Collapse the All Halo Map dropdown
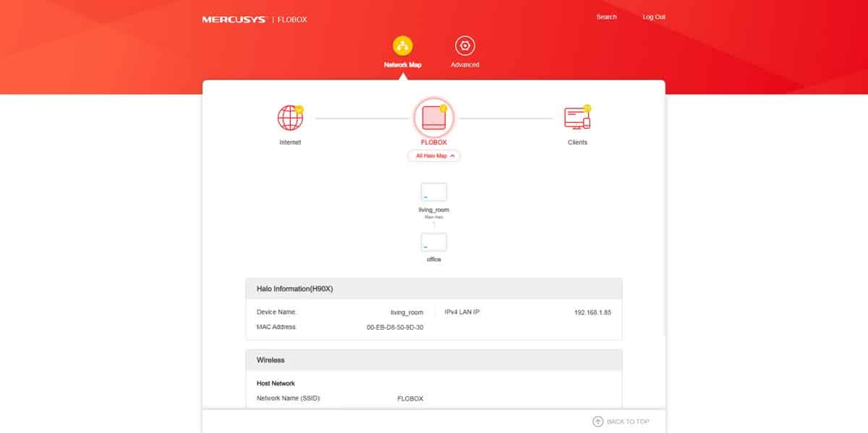 click(x=434, y=155)
